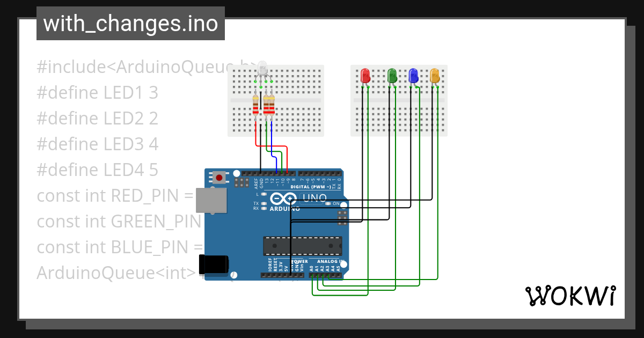Open the Wokwi homepage via the Wokwi logo
The image size is (644, 338).
570,295
